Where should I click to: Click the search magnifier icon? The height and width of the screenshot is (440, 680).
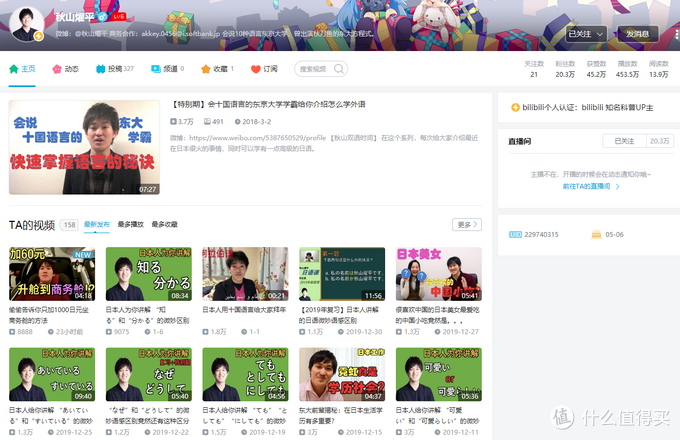pyautogui.click(x=339, y=69)
